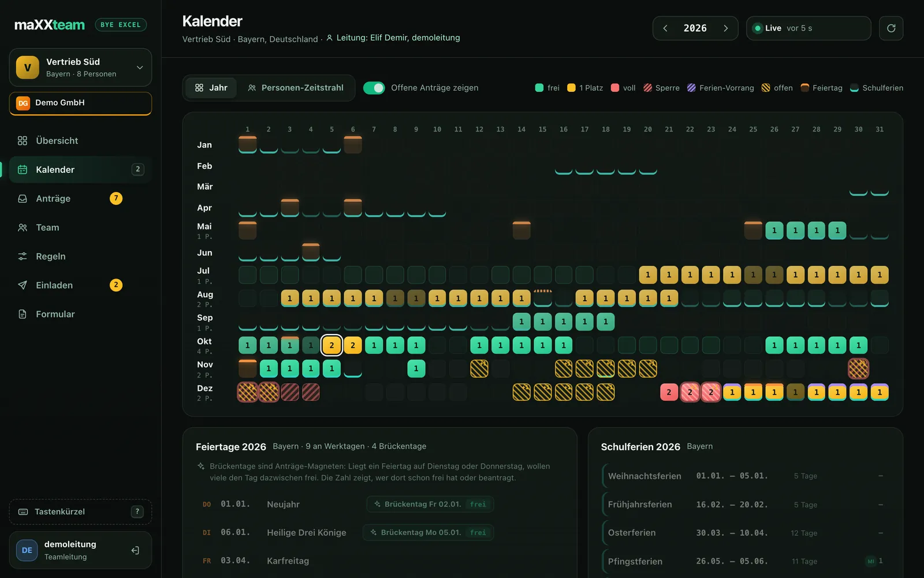
Task: Go to previous year arrow
Action: 665,28
